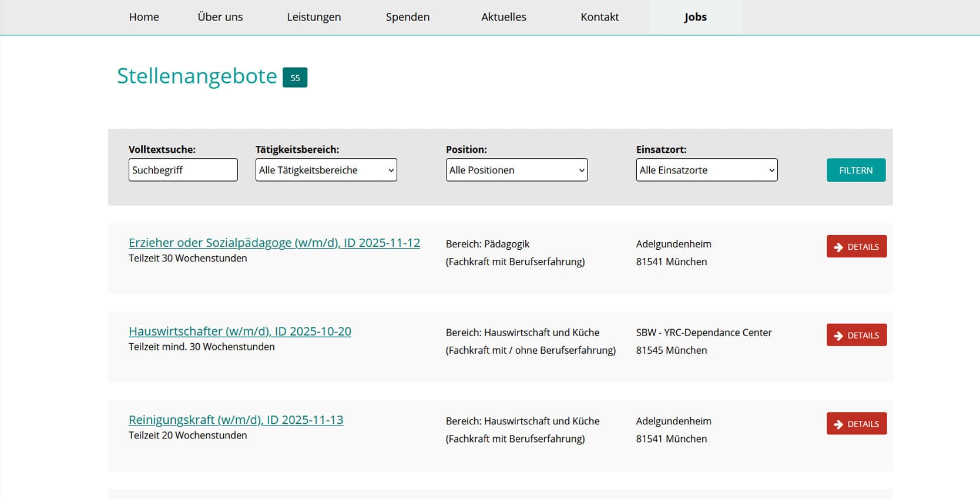
Task: Click the 55 job count badge
Action: (x=295, y=78)
